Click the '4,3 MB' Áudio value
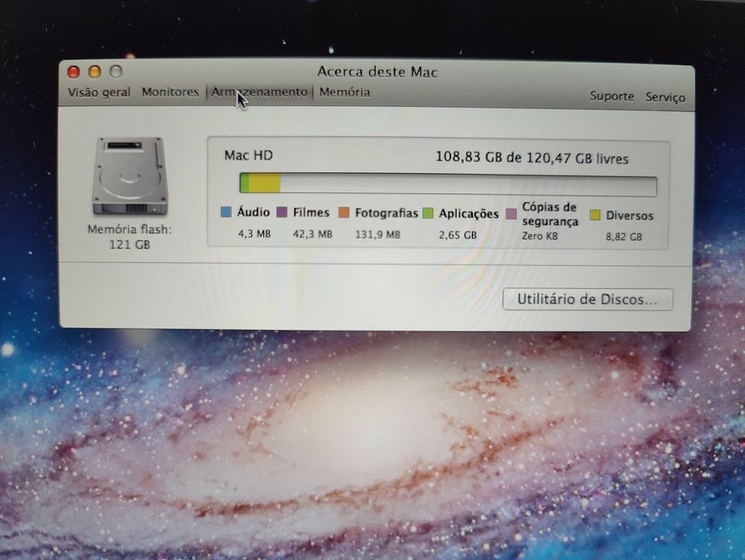The height and width of the screenshot is (560, 745). (254, 234)
